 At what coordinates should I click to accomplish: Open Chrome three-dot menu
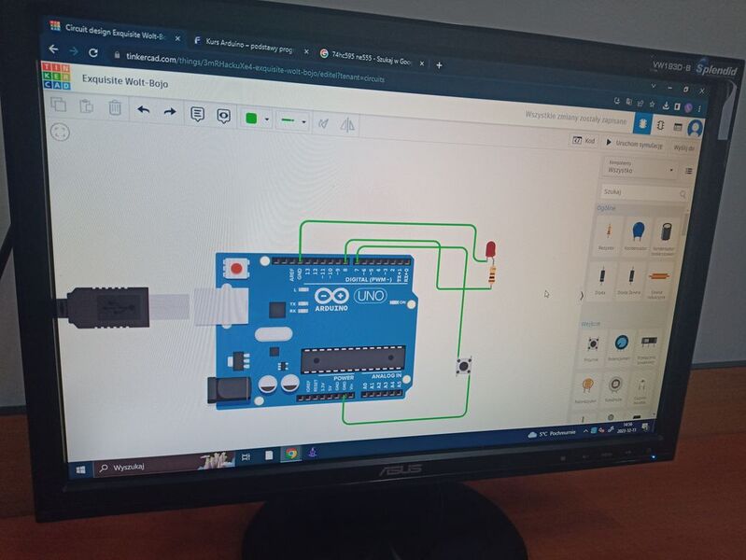click(x=699, y=109)
